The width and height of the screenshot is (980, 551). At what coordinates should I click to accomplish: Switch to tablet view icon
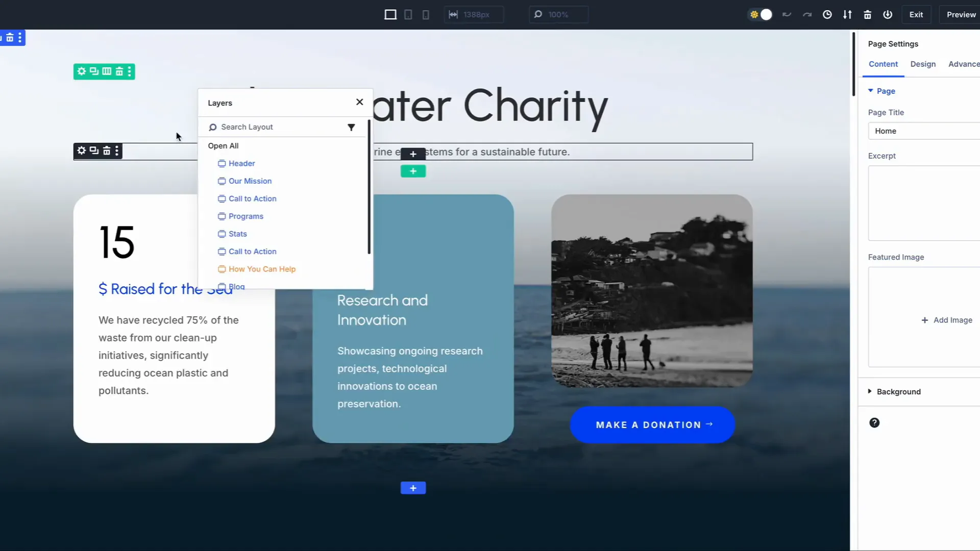[x=408, y=14]
